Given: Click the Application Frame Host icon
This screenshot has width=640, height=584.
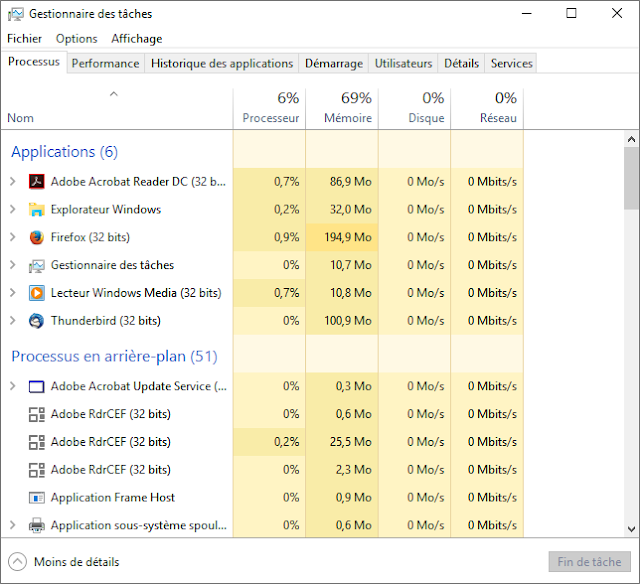Looking at the screenshot, I should pos(37,498).
